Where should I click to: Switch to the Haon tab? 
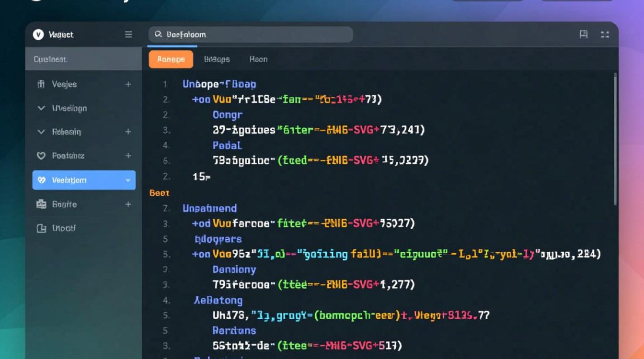click(x=258, y=59)
